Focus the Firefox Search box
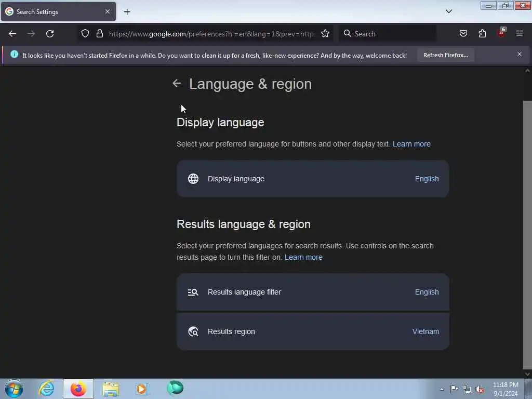 388,34
